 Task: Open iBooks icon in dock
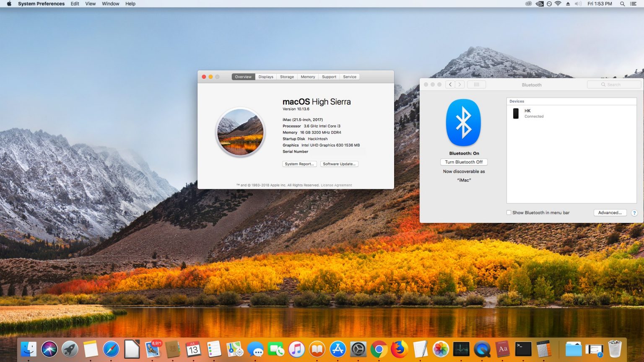317,349
